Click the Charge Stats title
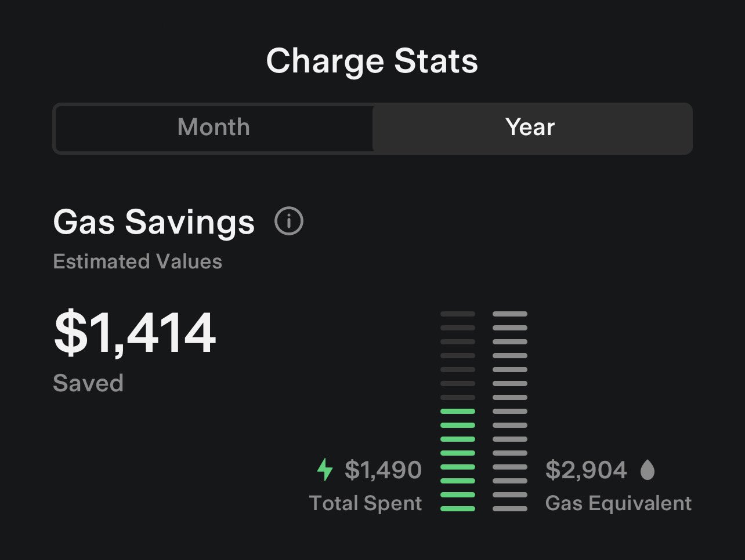Screen dimensions: 745x560 coord(372,60)
